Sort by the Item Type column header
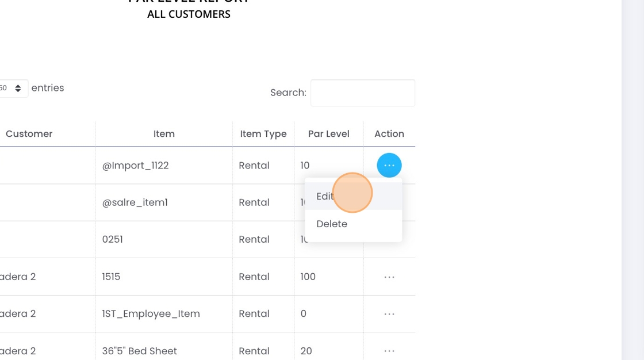Image resolution: width=644 pixels, height=360 pixels. 263,133
